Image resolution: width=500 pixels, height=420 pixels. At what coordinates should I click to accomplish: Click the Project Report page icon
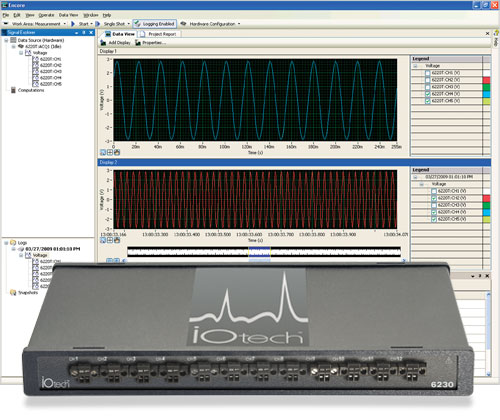[142, 34]
